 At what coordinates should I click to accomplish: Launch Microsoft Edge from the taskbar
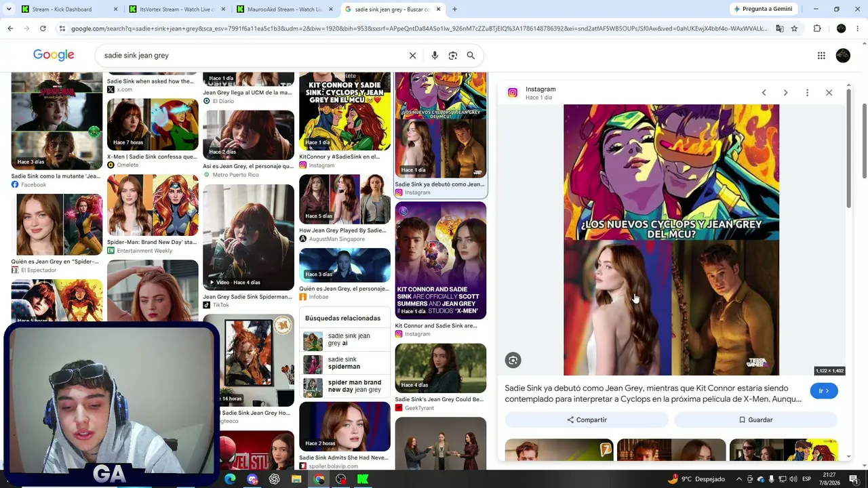pos(230,479)
